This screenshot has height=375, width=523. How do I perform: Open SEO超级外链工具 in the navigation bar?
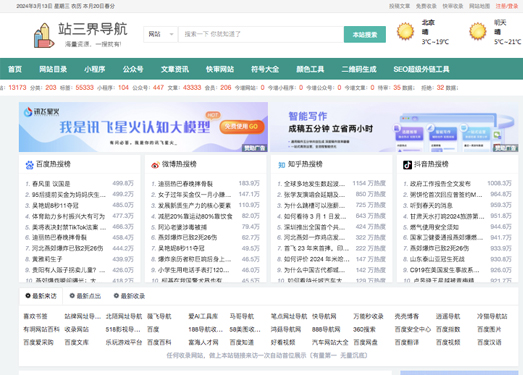pyautogui.click(x=421, y=69)
